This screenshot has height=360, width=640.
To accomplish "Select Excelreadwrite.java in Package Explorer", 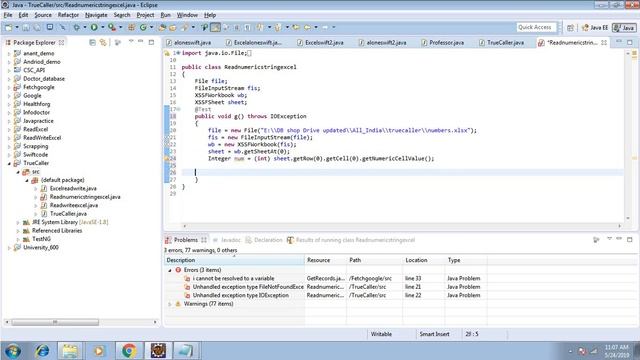I will click(73, 189).
